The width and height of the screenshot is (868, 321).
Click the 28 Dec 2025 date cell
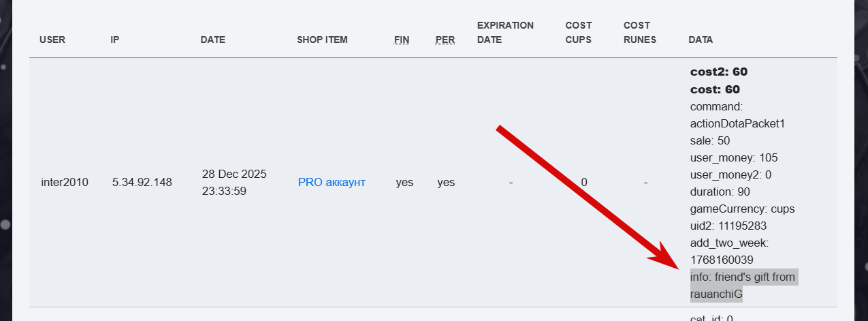(x=234, y=174)
